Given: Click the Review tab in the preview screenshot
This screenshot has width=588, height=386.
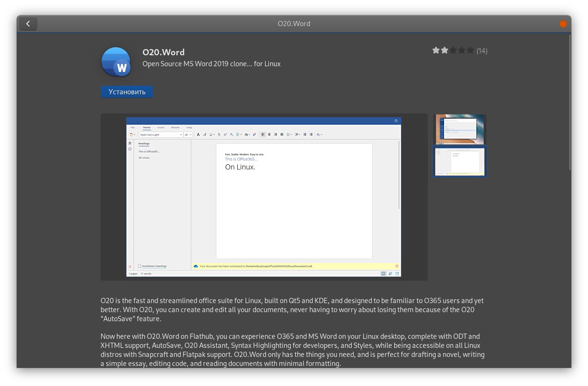Looking at the screenshot, I should pyautogui.click(x=175, y=127).
